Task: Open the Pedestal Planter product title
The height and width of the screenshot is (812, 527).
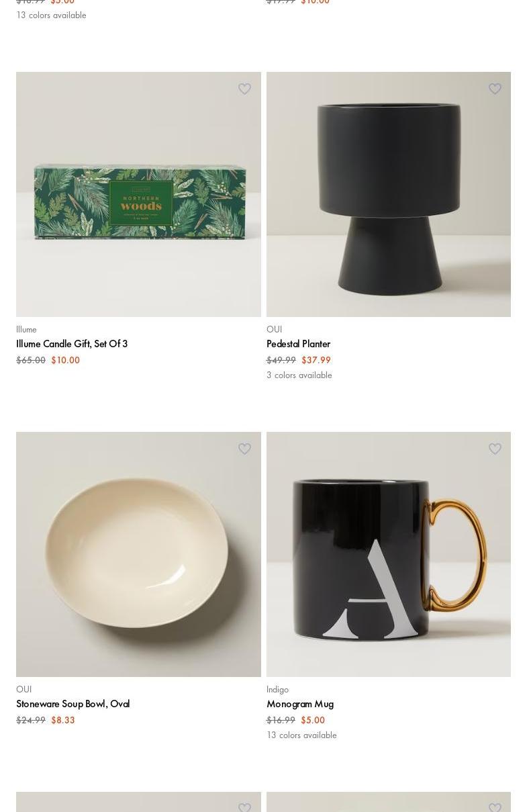Action: [x=298, y=344]
